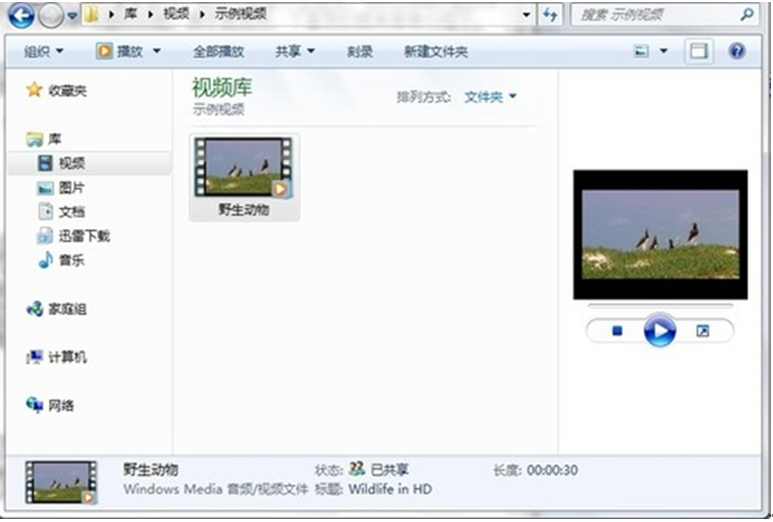The image size is (773, 522).
Task: Open the 组织 dropdown menu
Action: [x=43, y=51]
